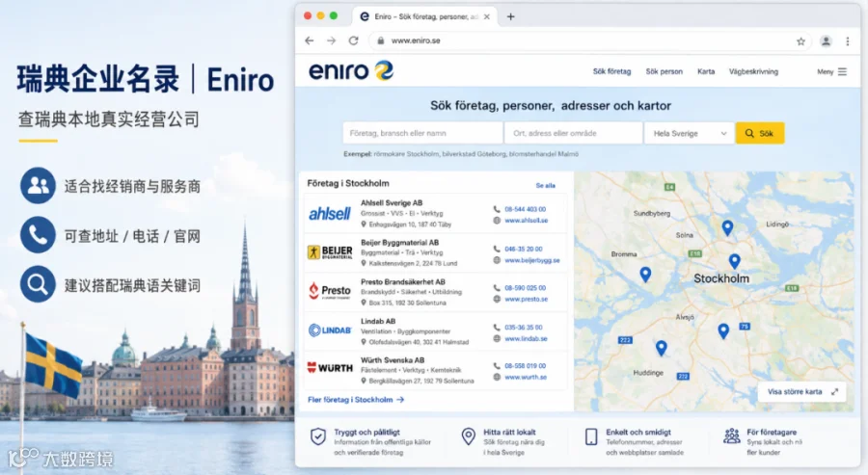Click the map pin near Älvsjö
The width and height of the screenshot is (868, 475).
(723, 330)
